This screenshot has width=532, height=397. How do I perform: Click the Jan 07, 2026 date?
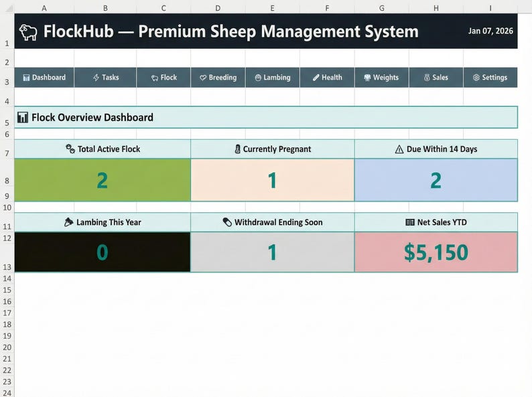tap(490, 31)
